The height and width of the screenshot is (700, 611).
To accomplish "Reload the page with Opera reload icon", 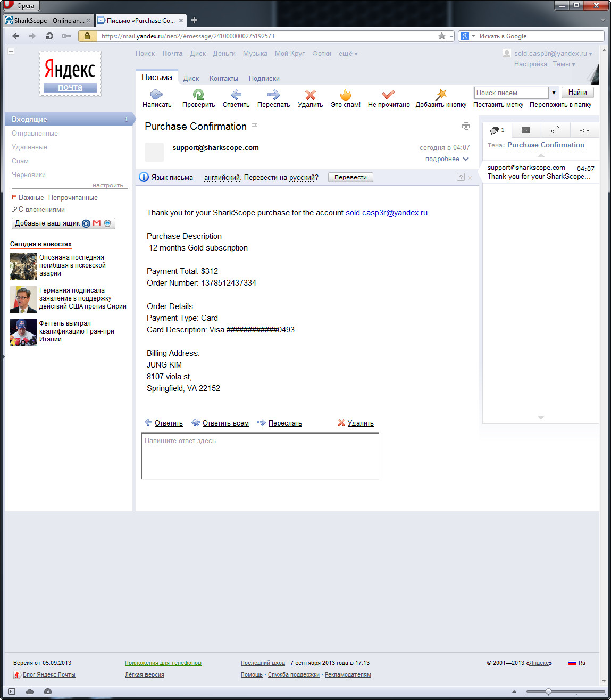I will tap(49, 36).
